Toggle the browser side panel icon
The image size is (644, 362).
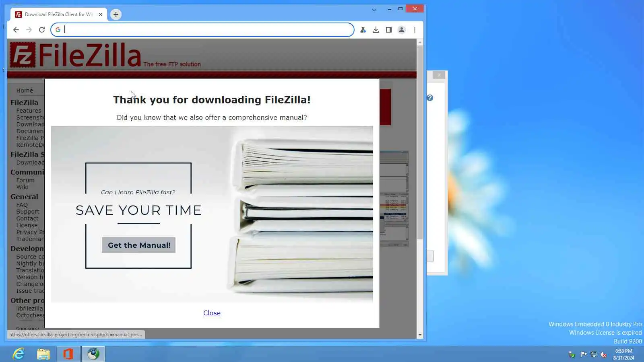pyautogui.click(x=389, y=30)
